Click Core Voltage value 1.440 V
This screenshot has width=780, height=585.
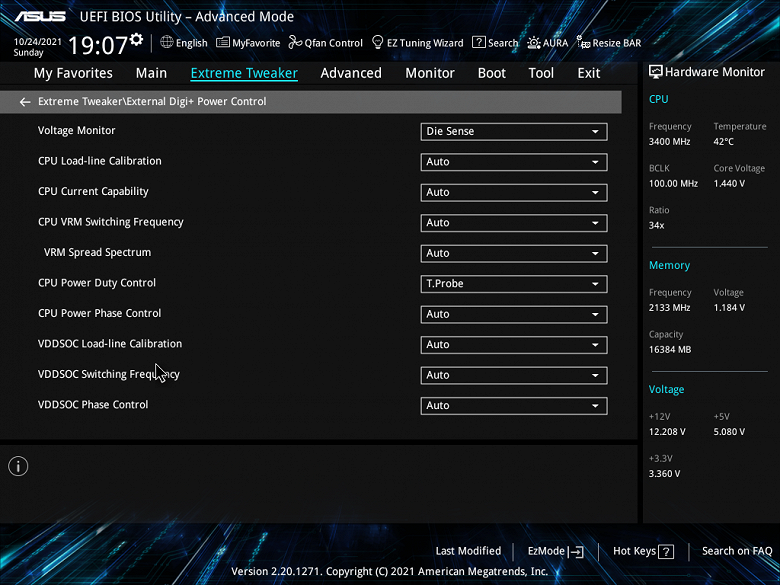729,184
